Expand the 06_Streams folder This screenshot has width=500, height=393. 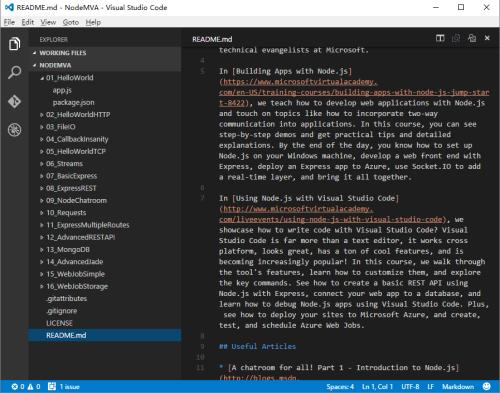[105, 164]
